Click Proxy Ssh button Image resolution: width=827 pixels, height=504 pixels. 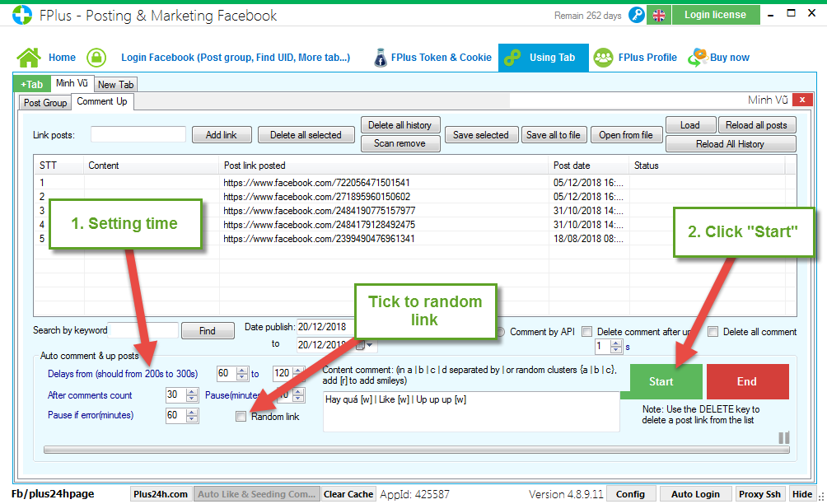click(x=759, y=494)
